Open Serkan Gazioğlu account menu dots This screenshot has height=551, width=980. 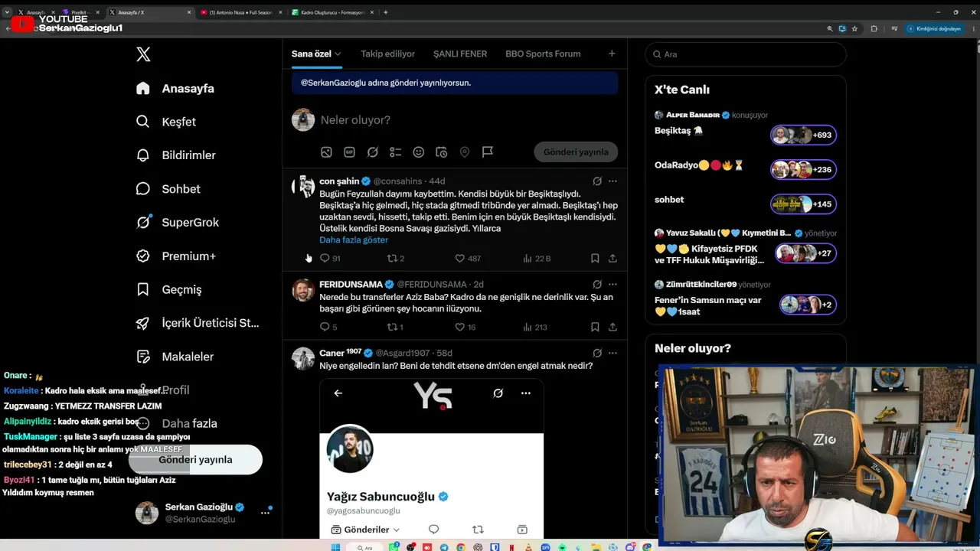(x=265, y=513)
